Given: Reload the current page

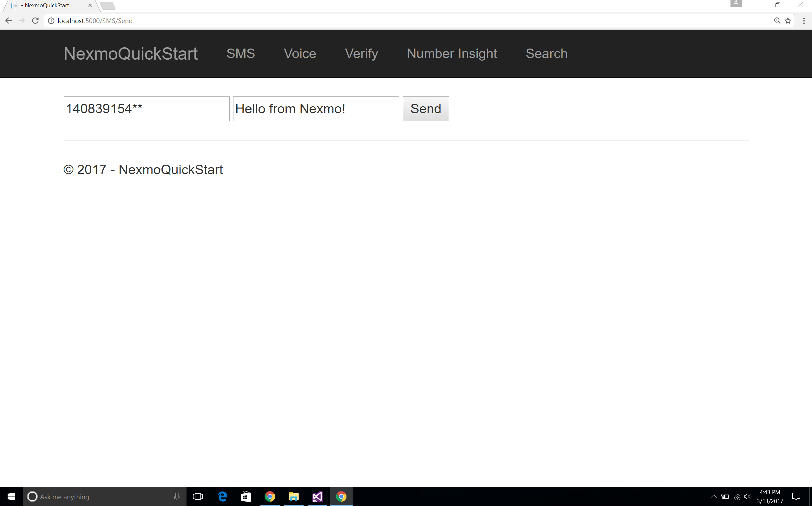Looking at the screenshot, I should (35, 21).
